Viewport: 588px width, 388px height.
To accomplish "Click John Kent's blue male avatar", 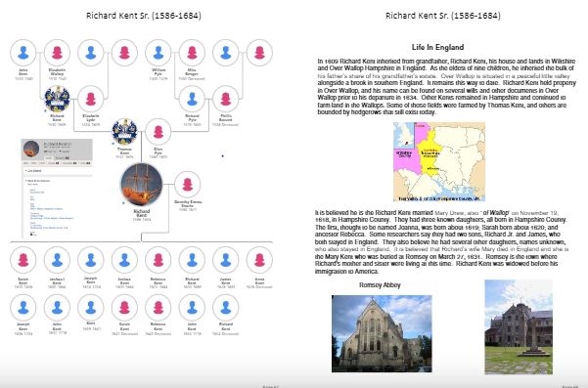I will point(23,53).
